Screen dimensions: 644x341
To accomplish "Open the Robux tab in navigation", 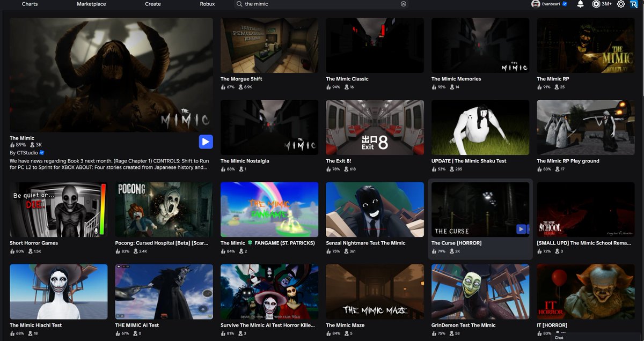I will pyautogui.click(x=207, y=4).
